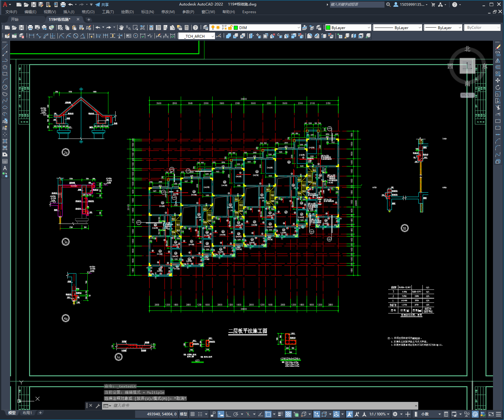
Task: Click the QuickCalc calculator icon
Action: [x=187, y=28]
